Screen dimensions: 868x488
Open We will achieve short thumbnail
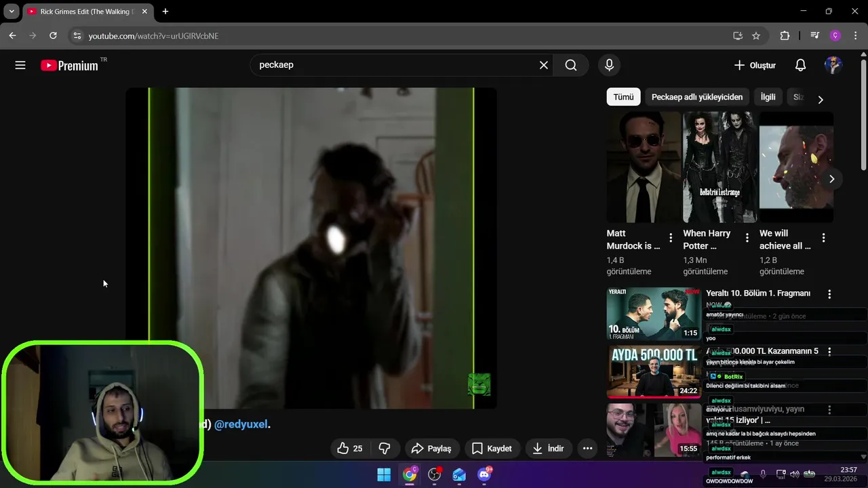click(796, 167)
